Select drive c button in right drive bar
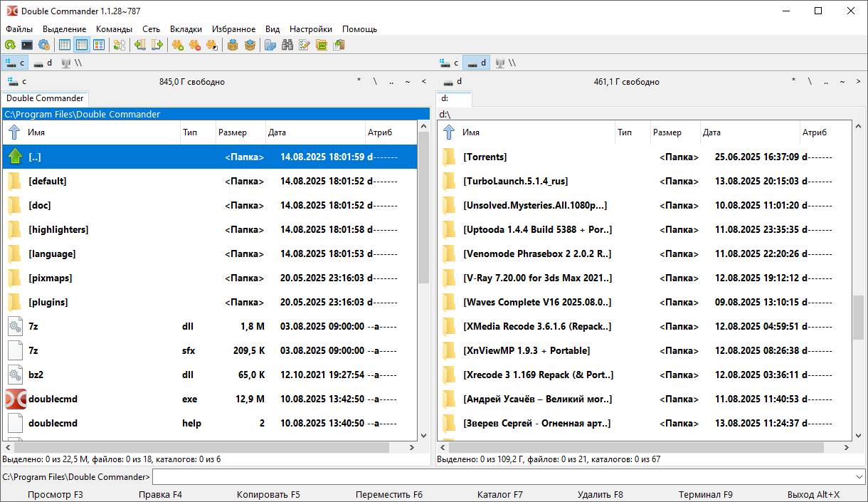Screen dimensions: 868x502 click(450, 63)
